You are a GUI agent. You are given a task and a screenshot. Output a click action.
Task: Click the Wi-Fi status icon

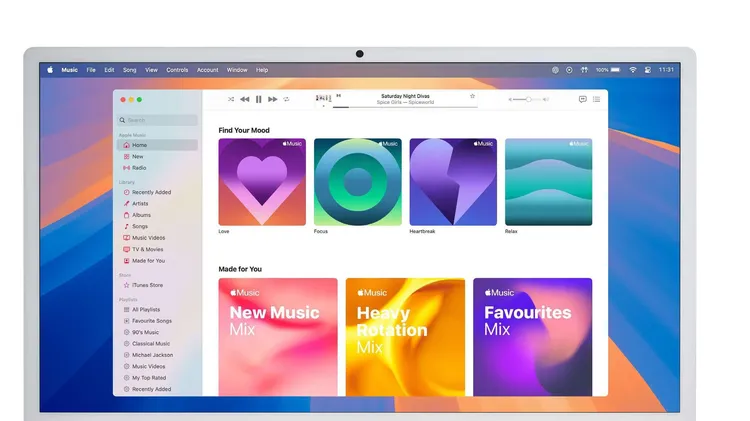(x=633, y=70)
